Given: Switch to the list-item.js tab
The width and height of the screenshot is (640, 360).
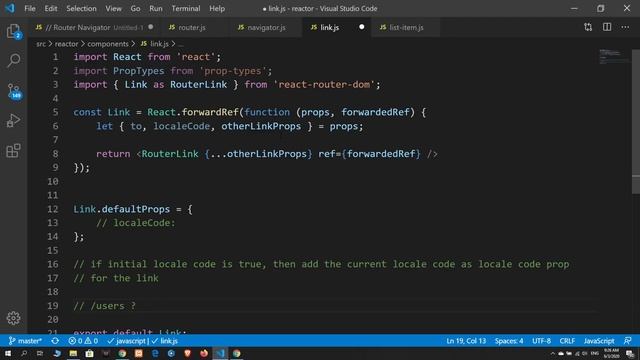Looking at the screenshot, I should [x=406, y=27].
